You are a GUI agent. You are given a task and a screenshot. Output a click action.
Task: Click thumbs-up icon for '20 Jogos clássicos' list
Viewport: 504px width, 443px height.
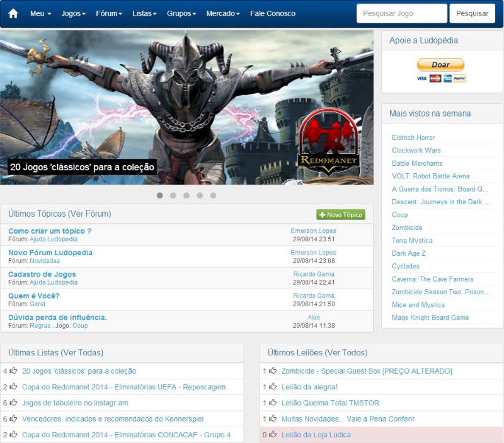tap(13, 371)
